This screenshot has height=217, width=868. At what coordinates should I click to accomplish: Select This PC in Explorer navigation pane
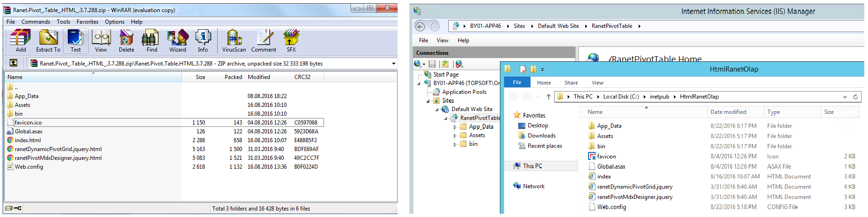coord(532,166)
